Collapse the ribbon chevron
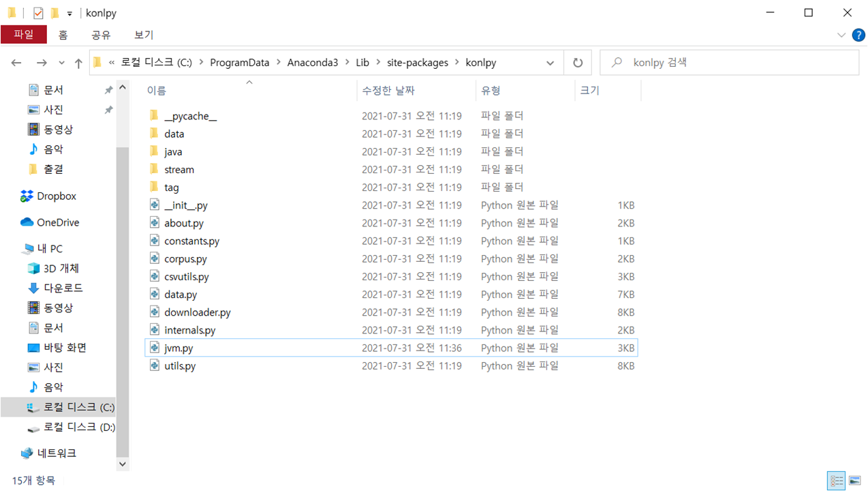Image resolution: width=868 pixels, height=491 pixels. coord(841,35)
